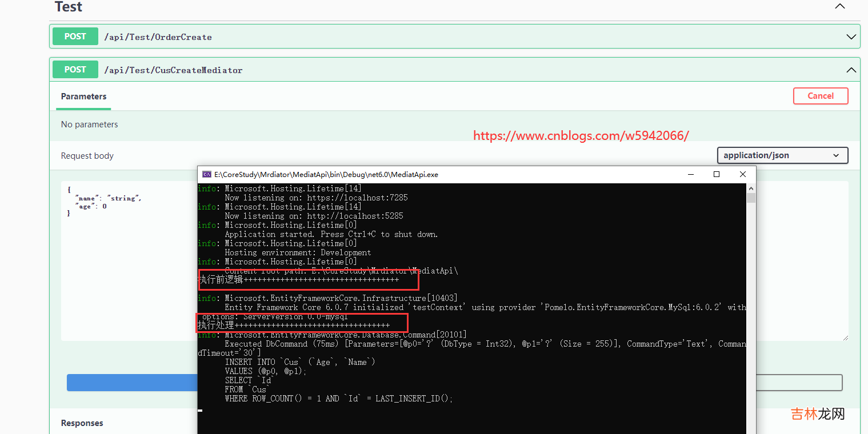
Task: Close the MediatApi.exe console window
Action: 742,174
